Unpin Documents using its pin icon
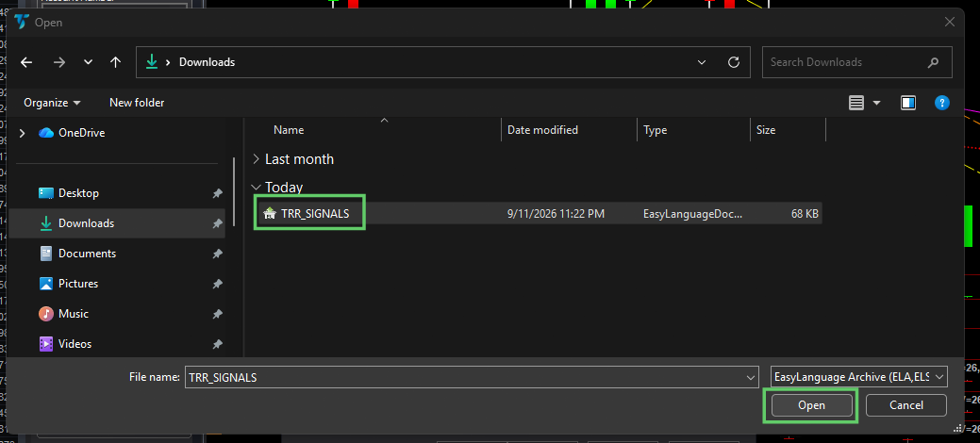980x443 pixels. 217,254
